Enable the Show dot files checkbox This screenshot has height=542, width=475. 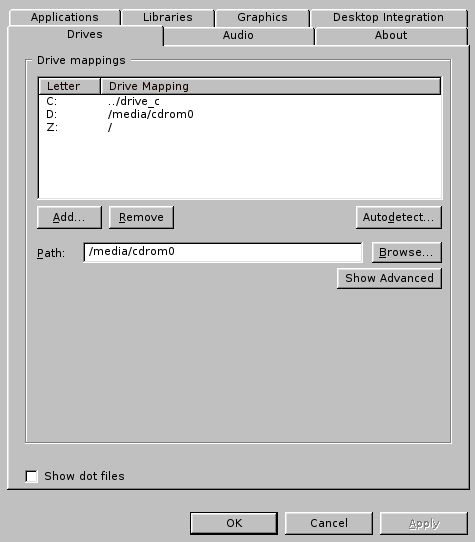click(x=32, y=476)
